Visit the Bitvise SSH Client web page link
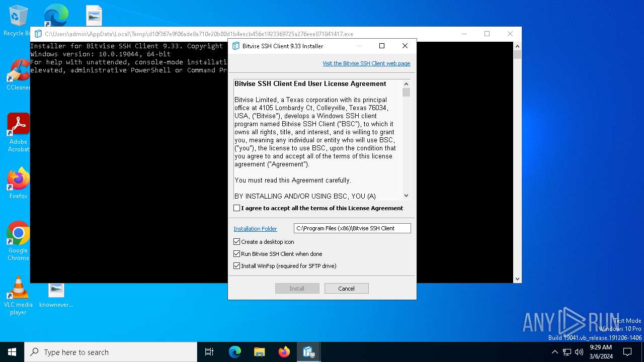644x362 pixels. tap(366, 63)
